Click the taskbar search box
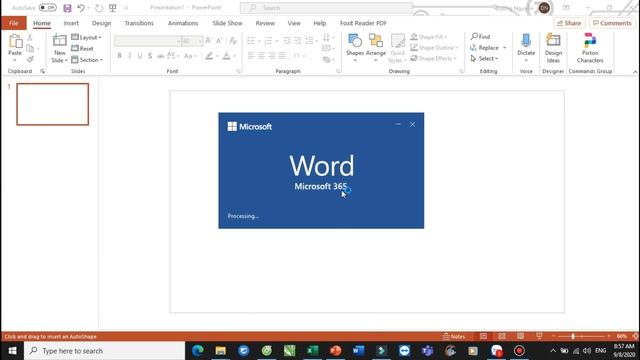Screen dimensions: 640x360 click(104, 351)
